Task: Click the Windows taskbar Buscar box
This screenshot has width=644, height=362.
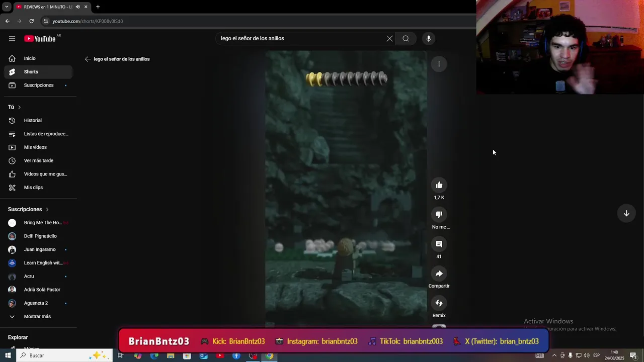Action: coord(64,355)
